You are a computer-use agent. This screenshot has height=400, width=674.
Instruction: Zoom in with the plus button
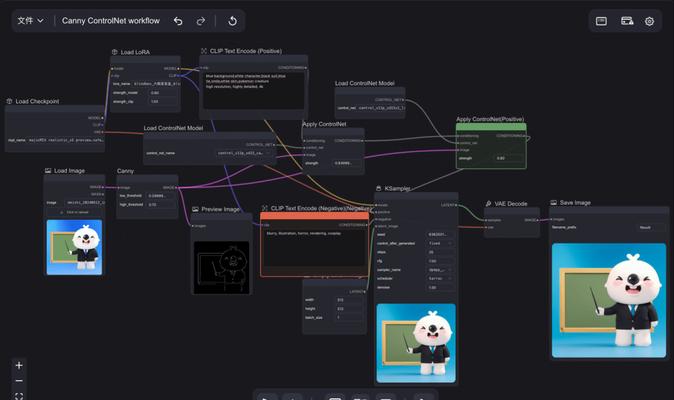tap(19, 366)
